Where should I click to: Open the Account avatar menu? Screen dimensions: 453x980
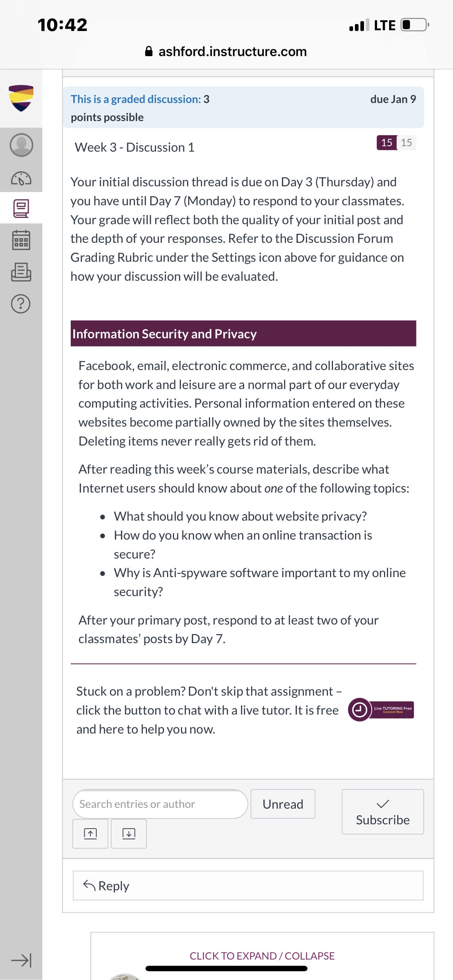[x=21, y=145]
